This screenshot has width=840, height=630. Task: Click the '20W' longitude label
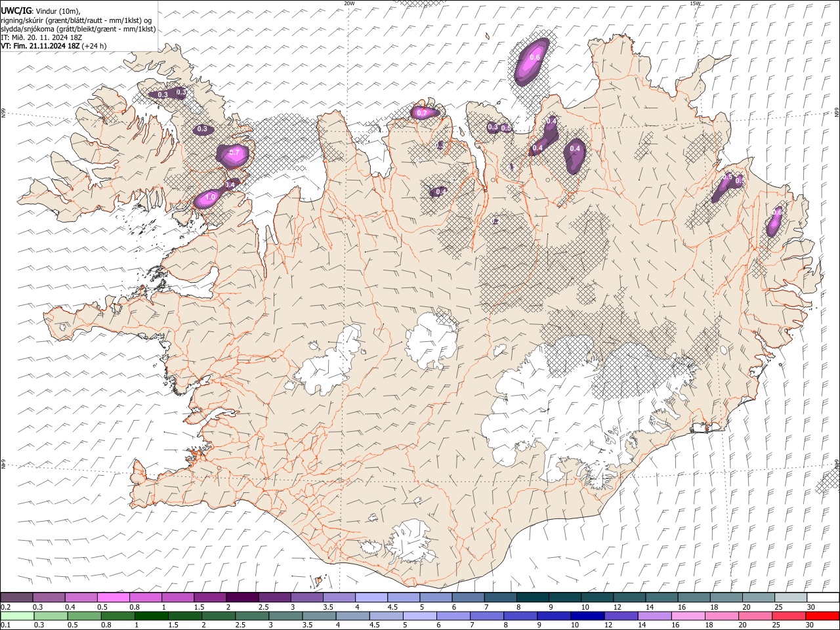pyautogui.click(x=349, y=3)
